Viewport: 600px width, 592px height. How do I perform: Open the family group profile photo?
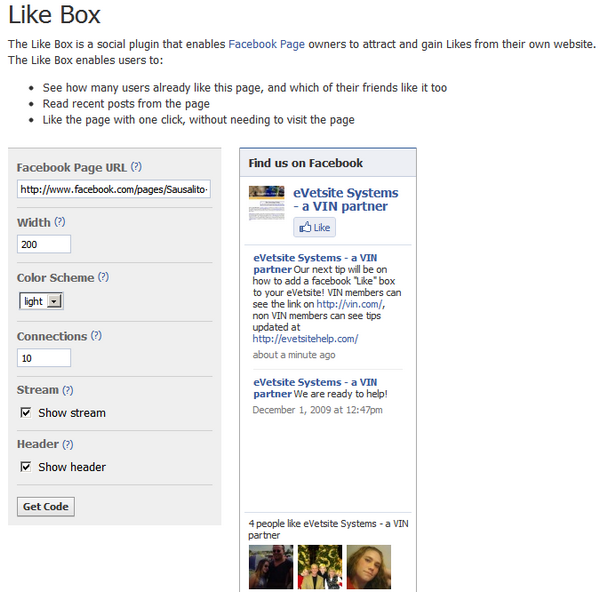320,567
